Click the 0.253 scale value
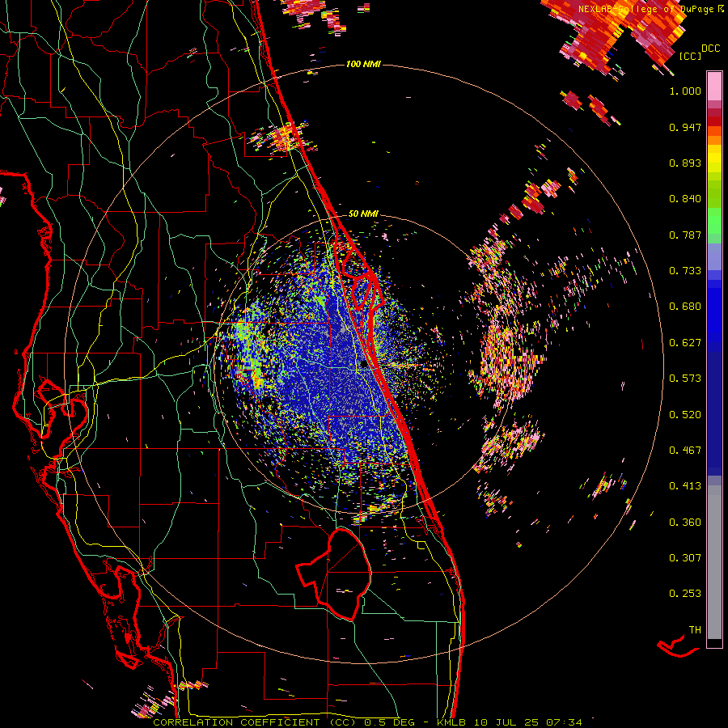The image size is (728, 728). click(x=685, y=594)
